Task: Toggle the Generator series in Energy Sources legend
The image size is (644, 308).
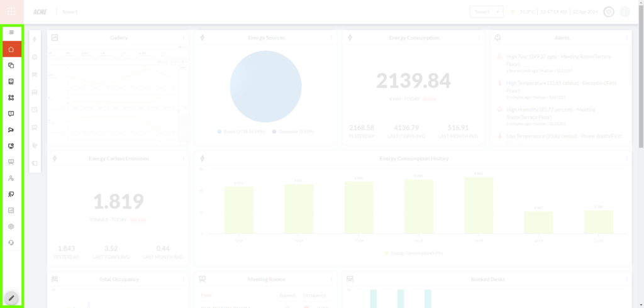Action: (293, 131)
